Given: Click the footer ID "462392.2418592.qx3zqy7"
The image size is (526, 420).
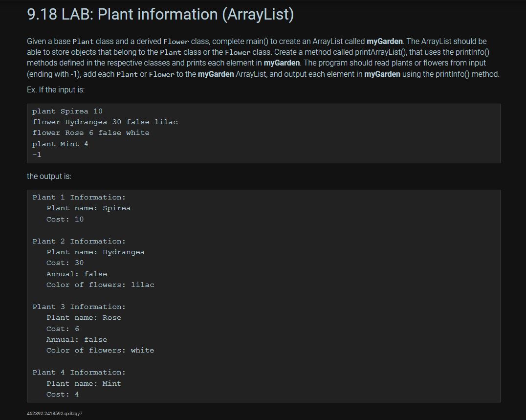Looking at the screenshot, I should click(x=55, y=413).
